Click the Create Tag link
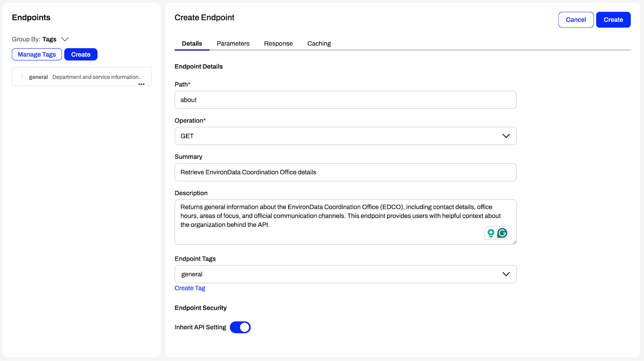This screenshot has height=361, width=644. [190, 288]
